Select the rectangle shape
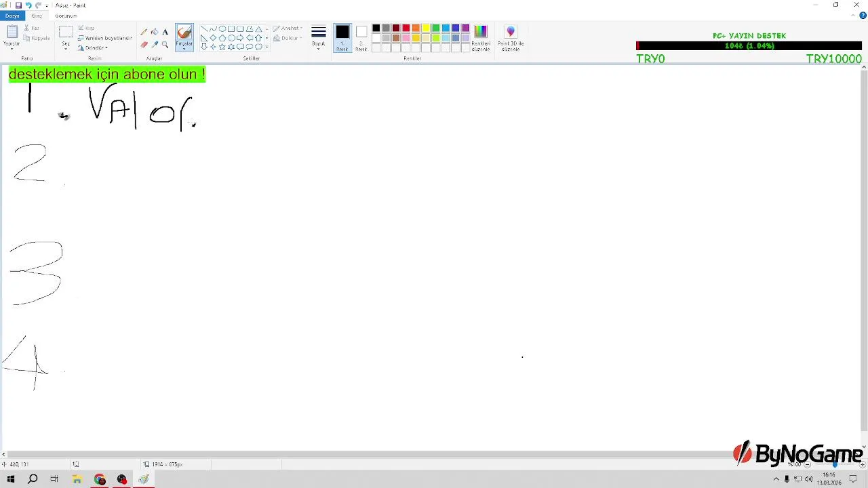Screen dimensions: 868x488 pos(231,29)
